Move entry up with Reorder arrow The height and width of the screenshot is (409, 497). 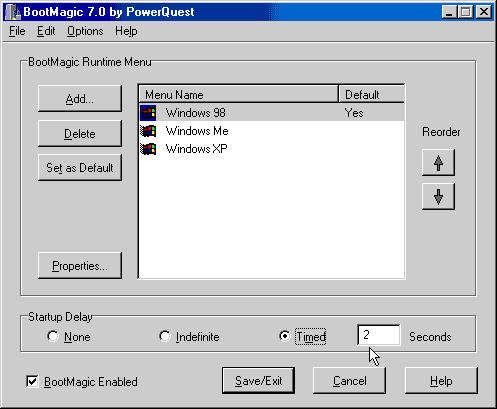point(438,163)
